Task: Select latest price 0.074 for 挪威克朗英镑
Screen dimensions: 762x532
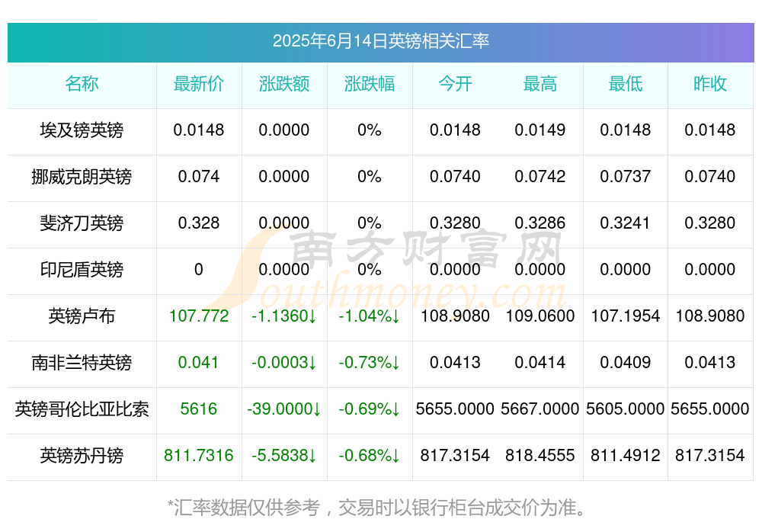Action: point(199,177)
